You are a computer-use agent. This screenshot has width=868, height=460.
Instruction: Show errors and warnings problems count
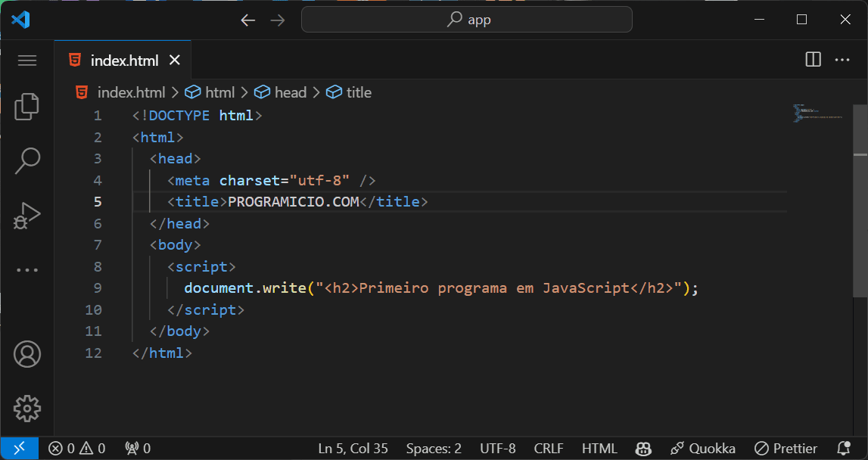pos(77,449)
